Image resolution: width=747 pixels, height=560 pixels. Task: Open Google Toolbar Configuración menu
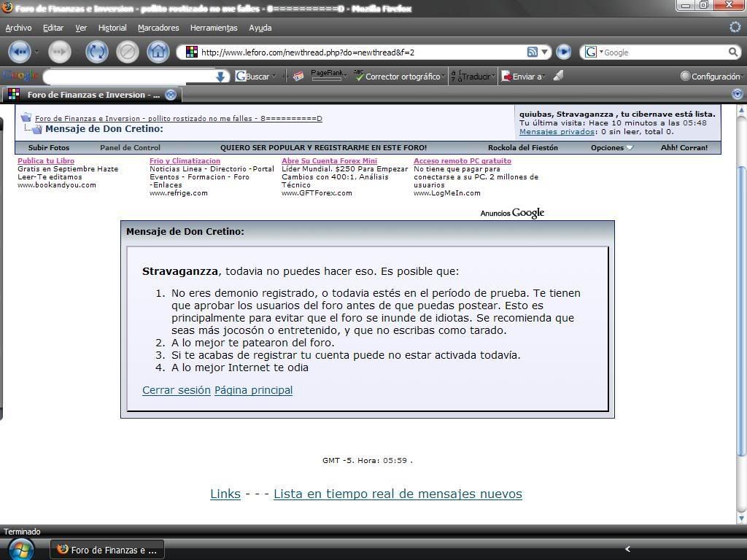(x=712, y=76)
